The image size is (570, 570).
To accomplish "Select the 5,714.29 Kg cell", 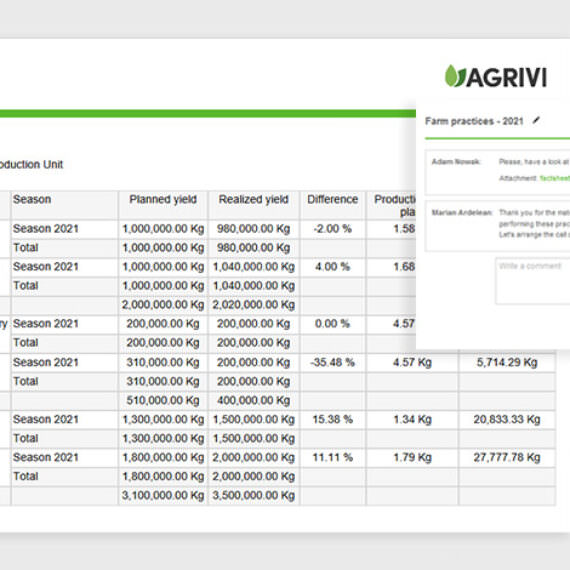I will pos(507,362).
